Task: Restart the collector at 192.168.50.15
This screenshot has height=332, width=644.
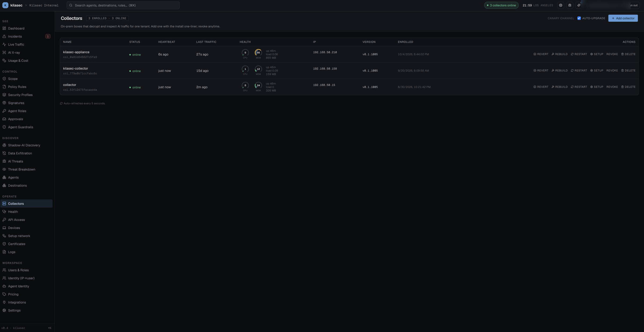Action: click(x=579, y=87)
